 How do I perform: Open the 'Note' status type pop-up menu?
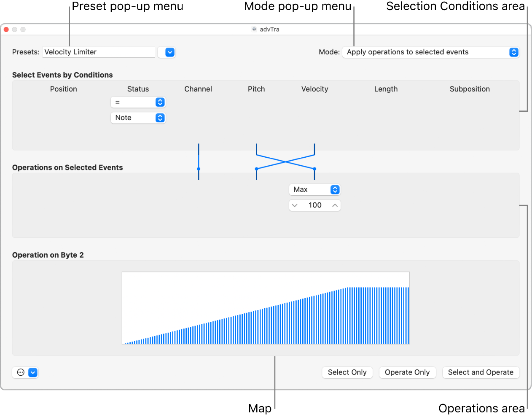coord(138,118)
